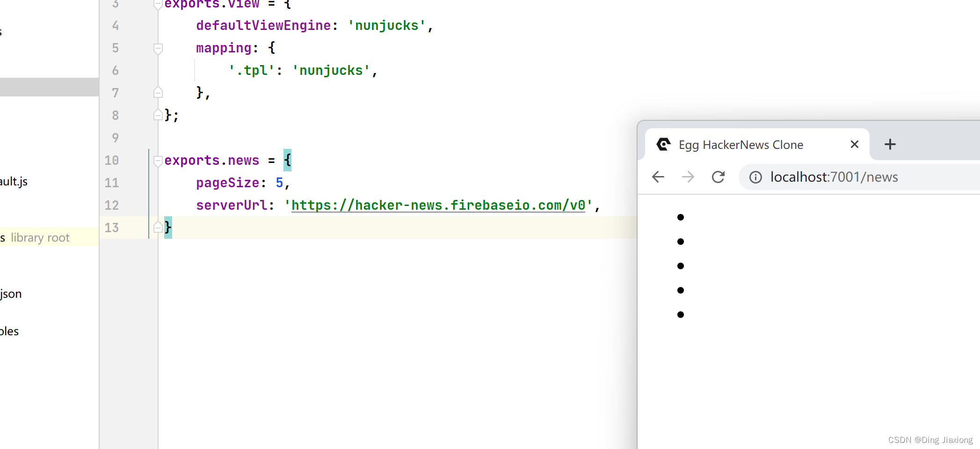
Task: Collapse the mapping block fold on line 5
Action: click(x=158, y=48)
